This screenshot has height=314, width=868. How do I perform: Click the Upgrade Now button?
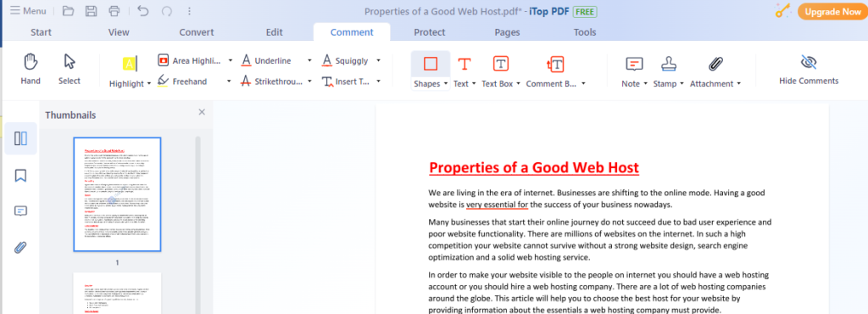(832, 12)
